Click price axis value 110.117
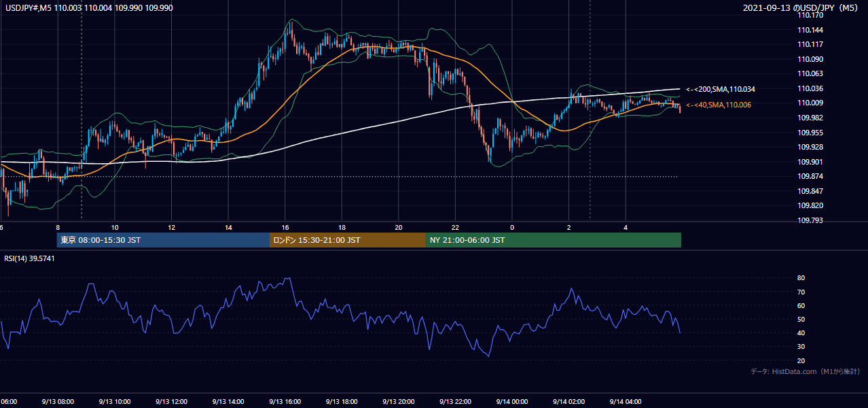The height and width of the screenshot is (408, 868). pyautogui.click(x=811, y=45)
